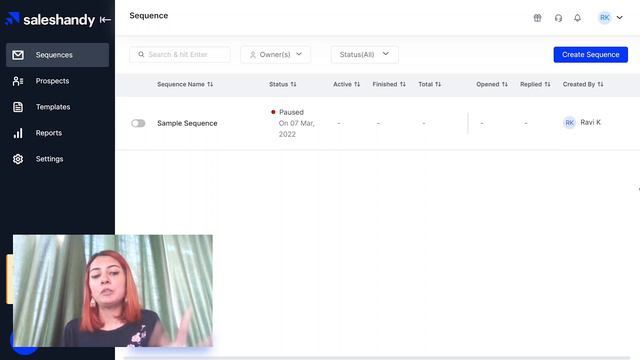Focus the Search & hit Enter field
Viewport: 640px width, 360px height.
(x=180, y=54)
